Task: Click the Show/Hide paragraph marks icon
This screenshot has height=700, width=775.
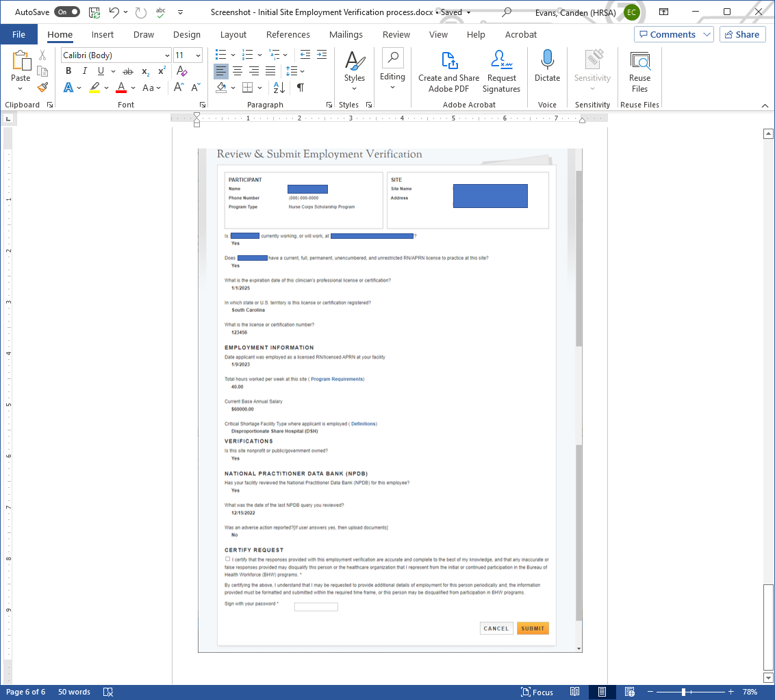Action: tap(300, 88)
